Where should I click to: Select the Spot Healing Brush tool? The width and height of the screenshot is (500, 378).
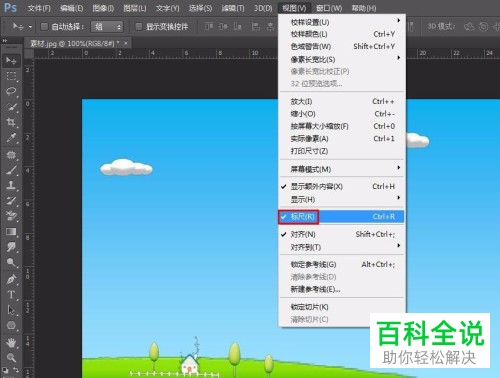(x=11, y=155)
